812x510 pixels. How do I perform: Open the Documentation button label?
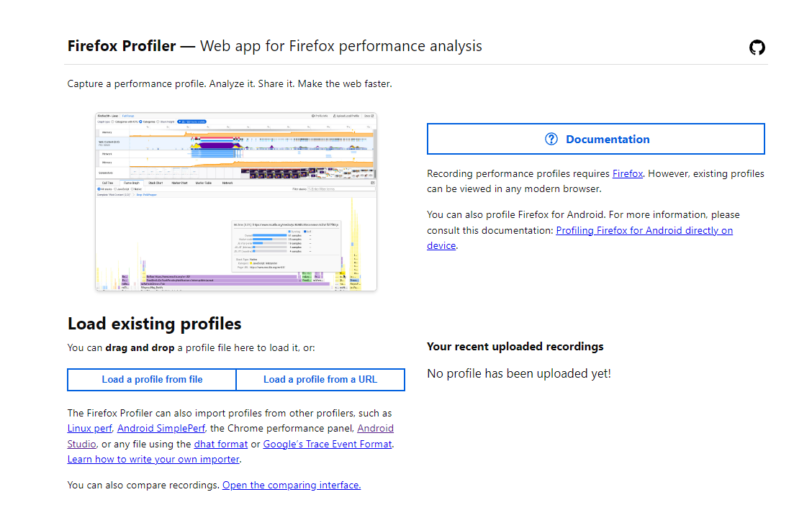608,140
